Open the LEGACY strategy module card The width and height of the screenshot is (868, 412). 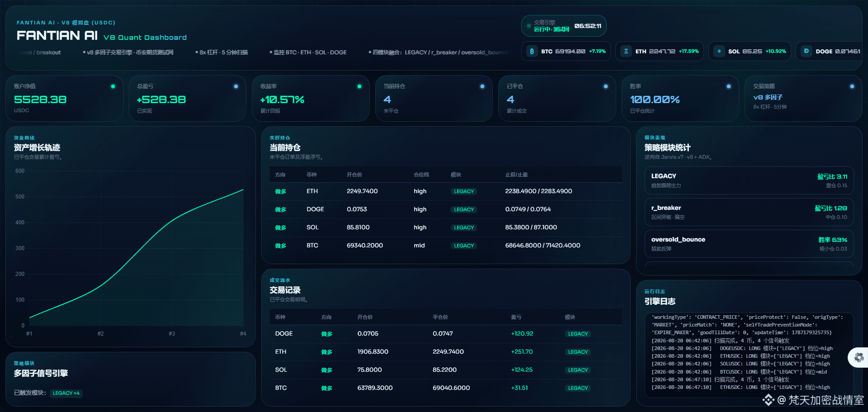(749, 180)
